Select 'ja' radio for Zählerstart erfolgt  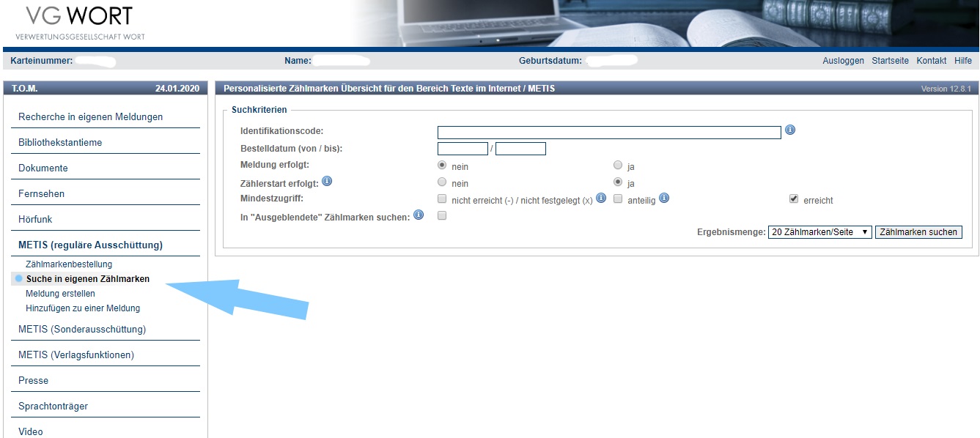point(618,182)
